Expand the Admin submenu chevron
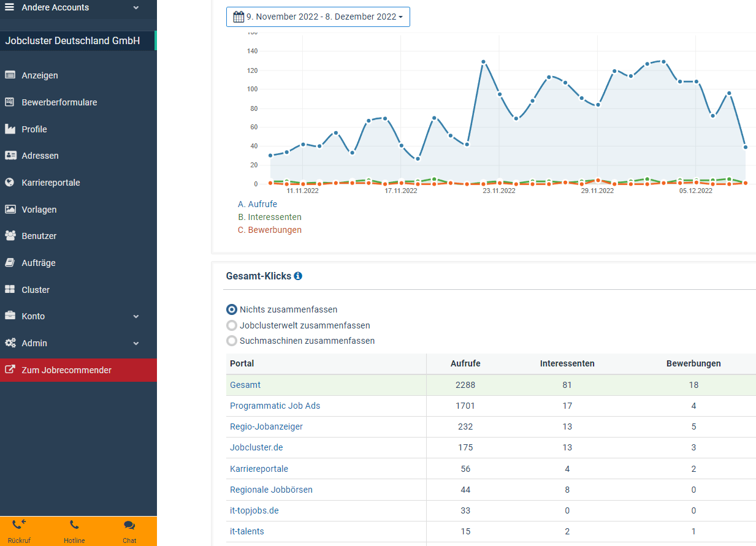This screenshot has width=756, height=546. 136,344
